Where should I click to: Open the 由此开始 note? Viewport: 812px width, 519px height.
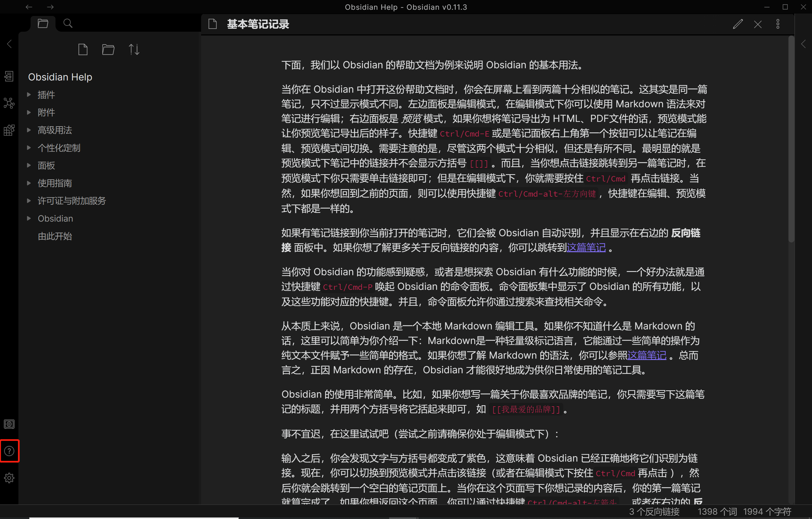pos(55,236)
